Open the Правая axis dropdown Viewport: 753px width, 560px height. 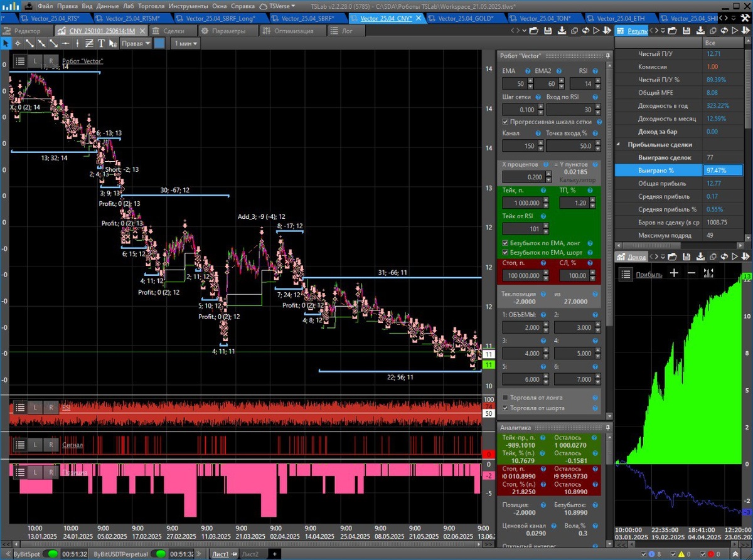(136, 43)
